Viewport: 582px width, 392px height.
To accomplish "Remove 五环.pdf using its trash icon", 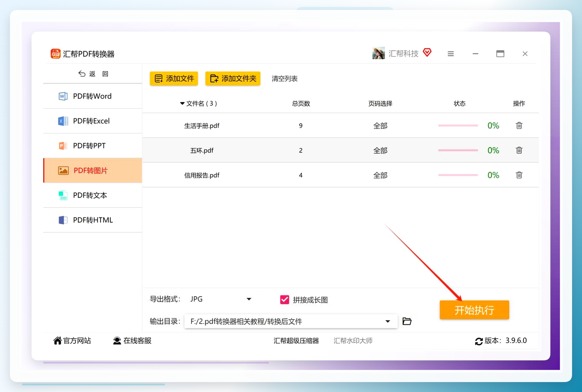I will tap(519, 150).
